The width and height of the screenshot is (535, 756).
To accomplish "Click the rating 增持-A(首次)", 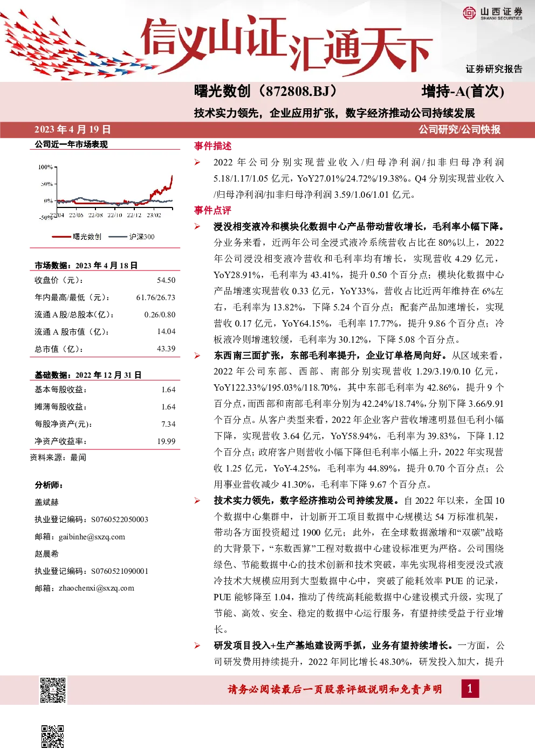I will click(463, 92).
